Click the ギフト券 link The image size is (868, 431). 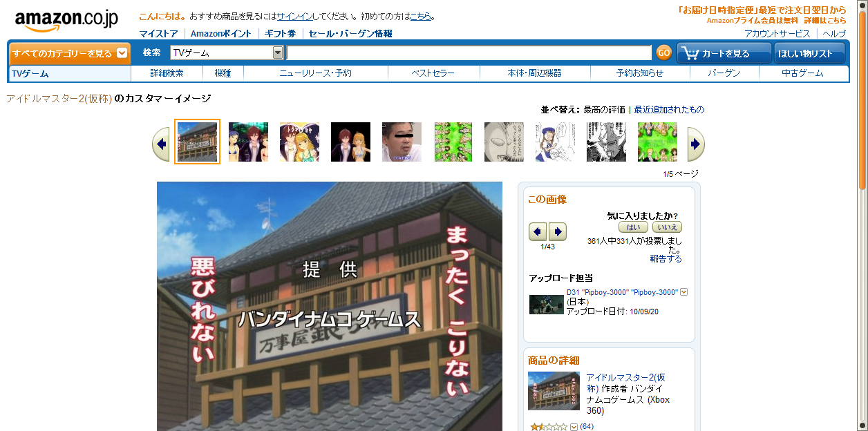click(x=280, y=33)
